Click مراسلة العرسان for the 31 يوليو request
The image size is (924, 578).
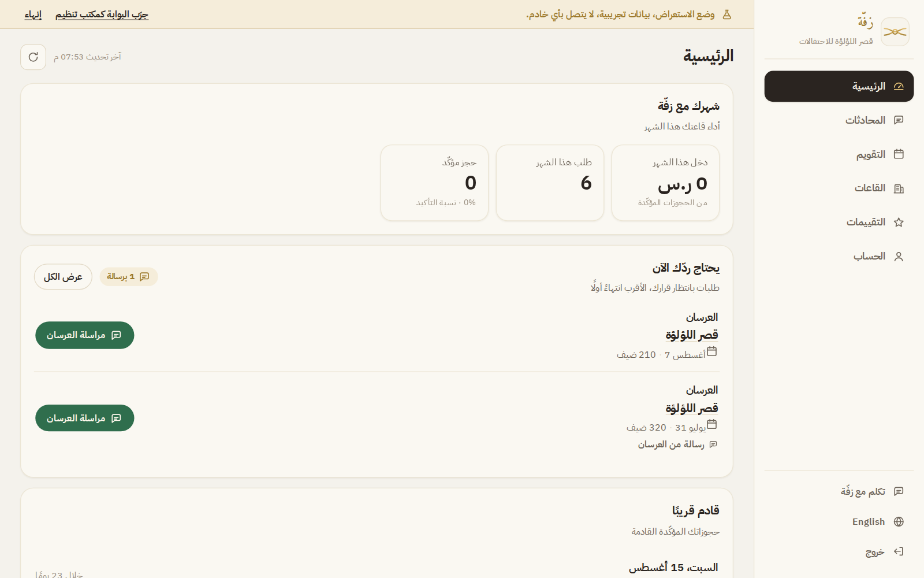[84, 418]
